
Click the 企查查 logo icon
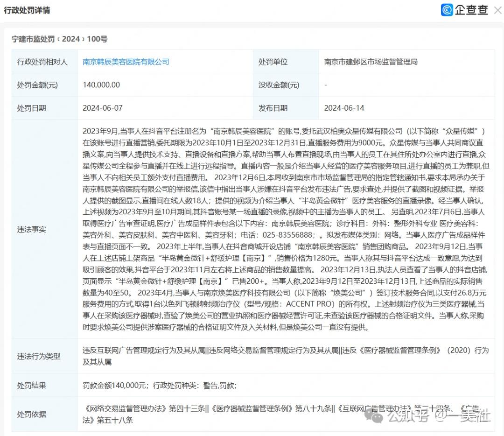pos(447,10)
